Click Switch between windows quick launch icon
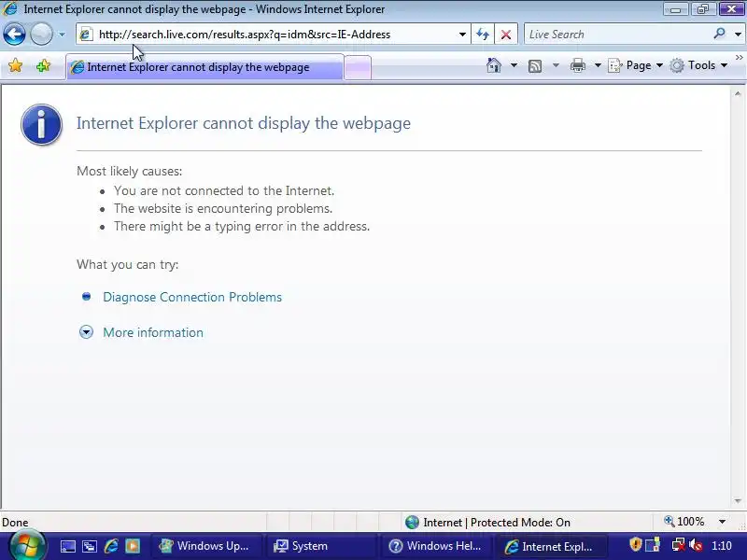The height and width of the screenshot is (560, 747). tap(89, 546)
